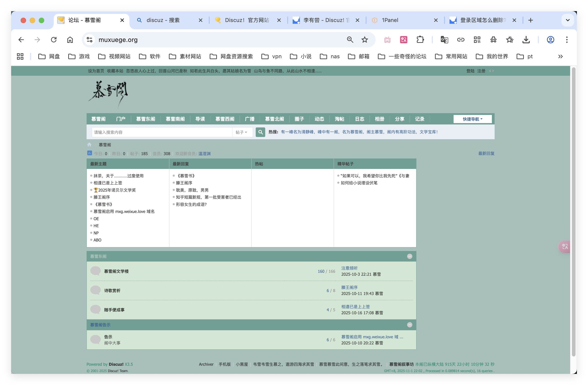The width and height of the screenshot is (588, 385).
Task: Click the 登陆 login link
Action: (470, 71)
